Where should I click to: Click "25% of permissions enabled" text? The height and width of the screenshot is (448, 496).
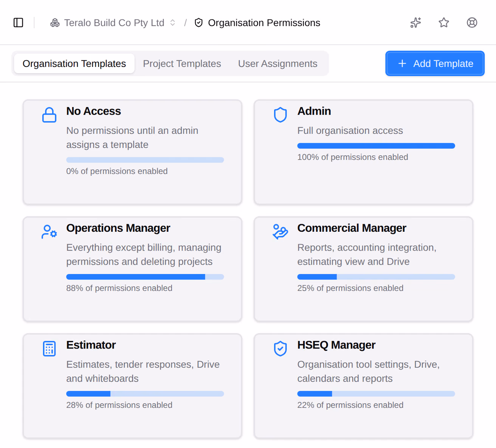click(350, 288)
